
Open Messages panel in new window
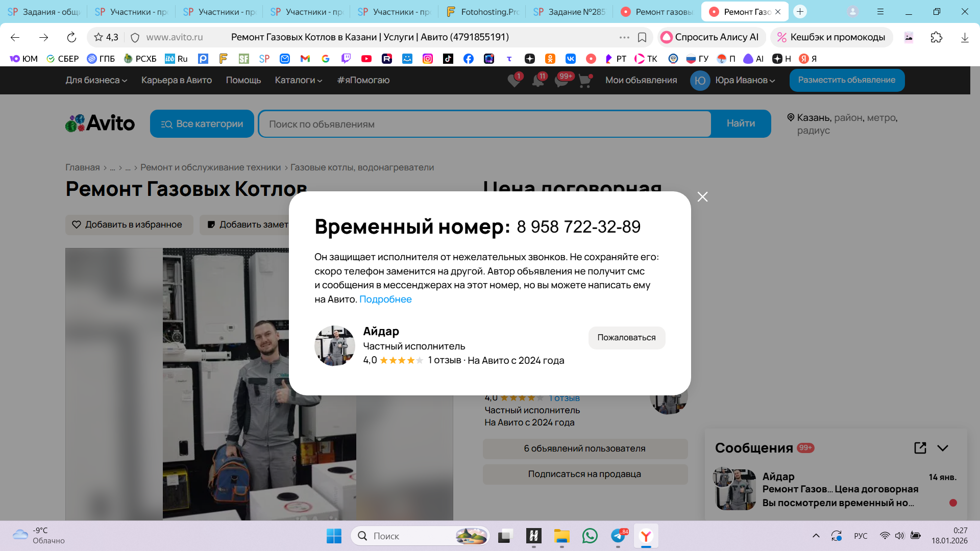coord(920,448)
